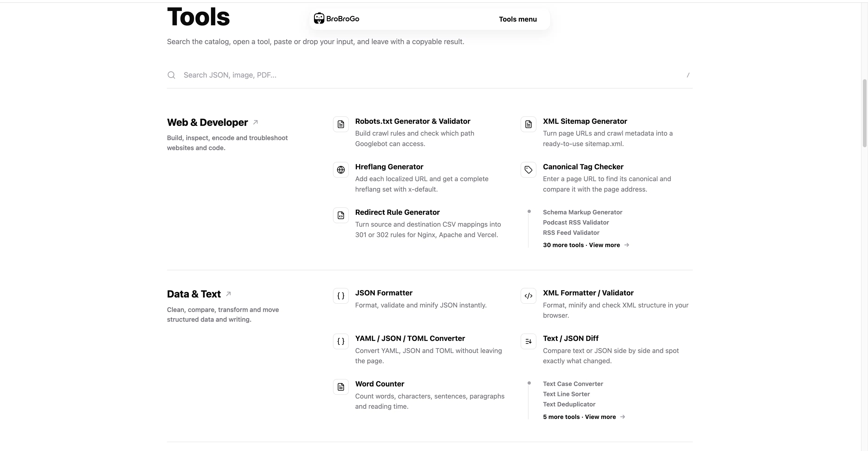
Task: Click the JSON Formatter curly braces icon
Action: click(x=341, y=296)
